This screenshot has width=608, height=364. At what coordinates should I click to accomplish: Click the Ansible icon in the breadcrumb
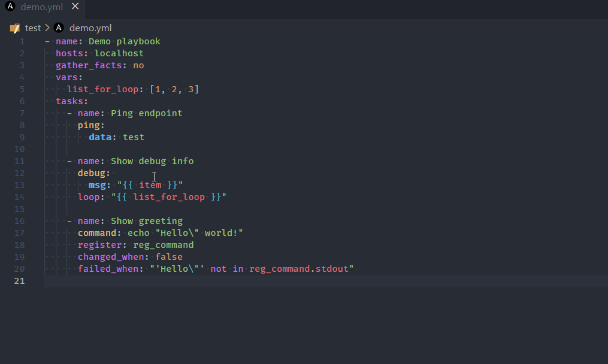tap(59, 28)
